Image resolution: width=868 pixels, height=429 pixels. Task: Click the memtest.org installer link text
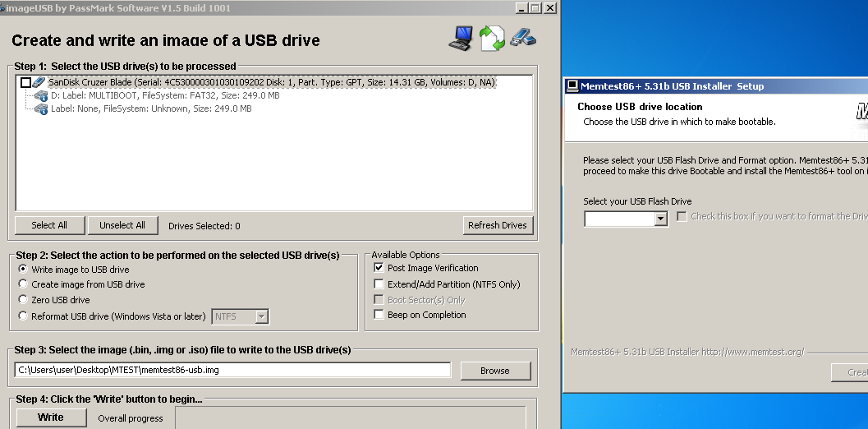point(687,352)
